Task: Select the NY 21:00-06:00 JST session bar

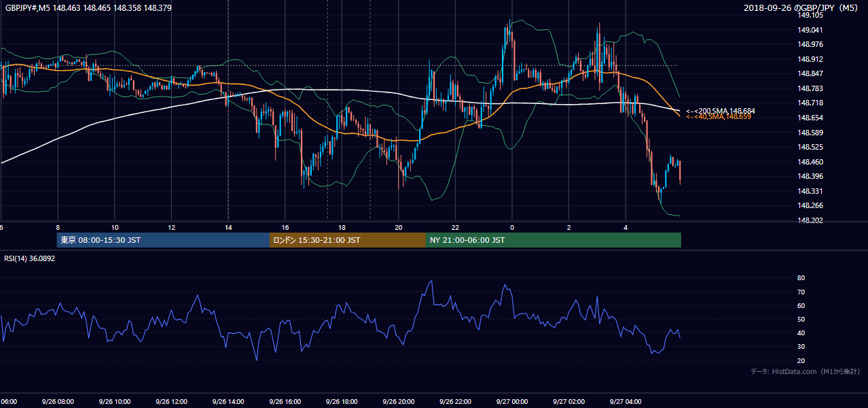Action: [554, 240]
